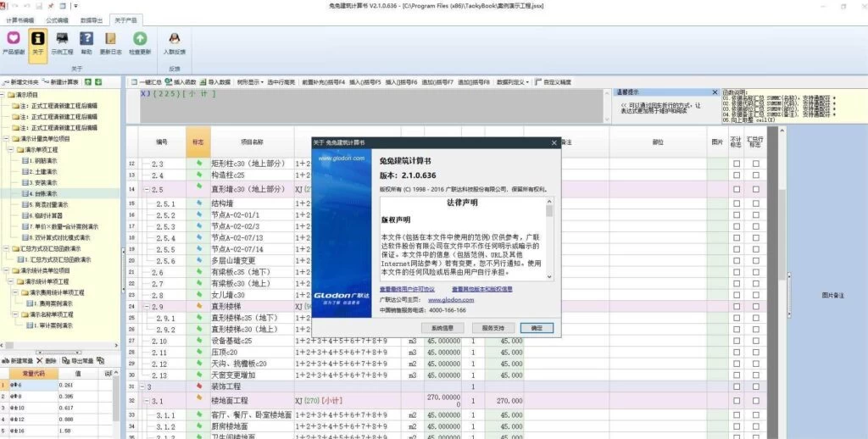
Task: Click the 帮助 question mark icon
Action: pos(86,39)
